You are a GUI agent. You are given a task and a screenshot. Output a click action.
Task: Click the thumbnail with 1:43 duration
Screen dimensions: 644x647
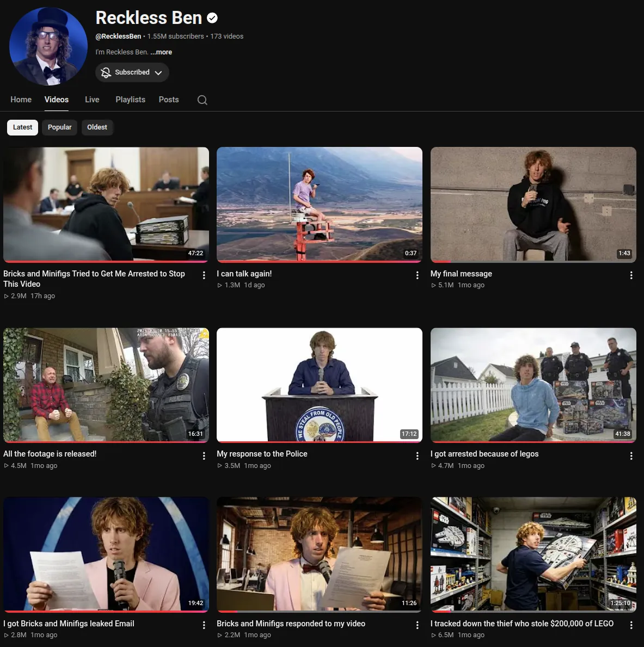point(533,204)
